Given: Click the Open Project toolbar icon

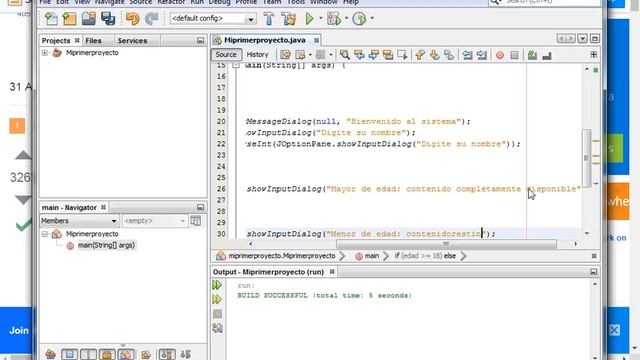Looking at the screenshot, I should coord(89,19).
